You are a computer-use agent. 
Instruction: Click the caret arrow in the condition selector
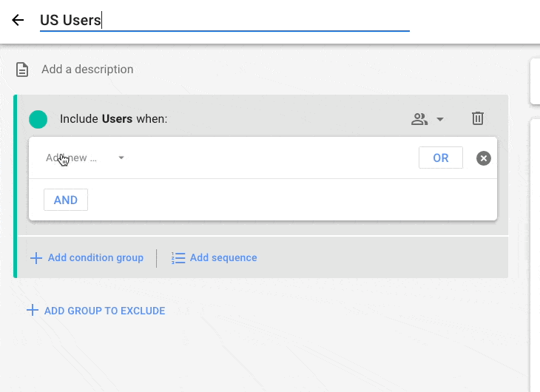coord(121,158)
